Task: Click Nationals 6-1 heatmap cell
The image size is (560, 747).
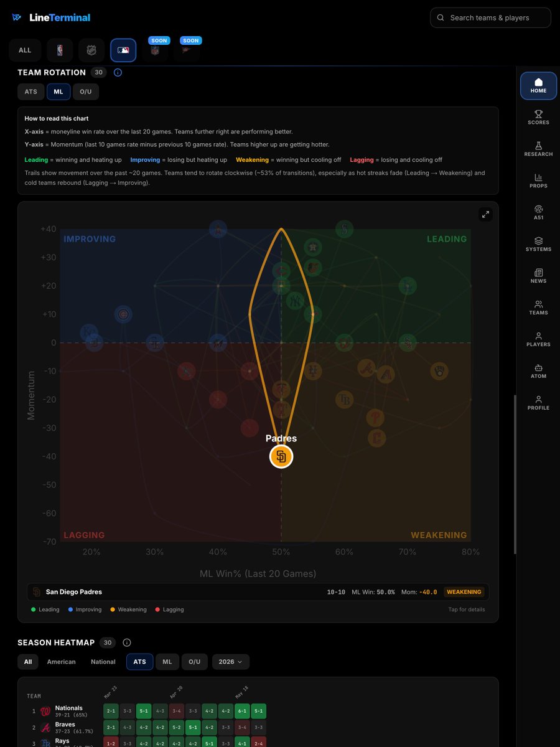Action: [x=242, y=710]
